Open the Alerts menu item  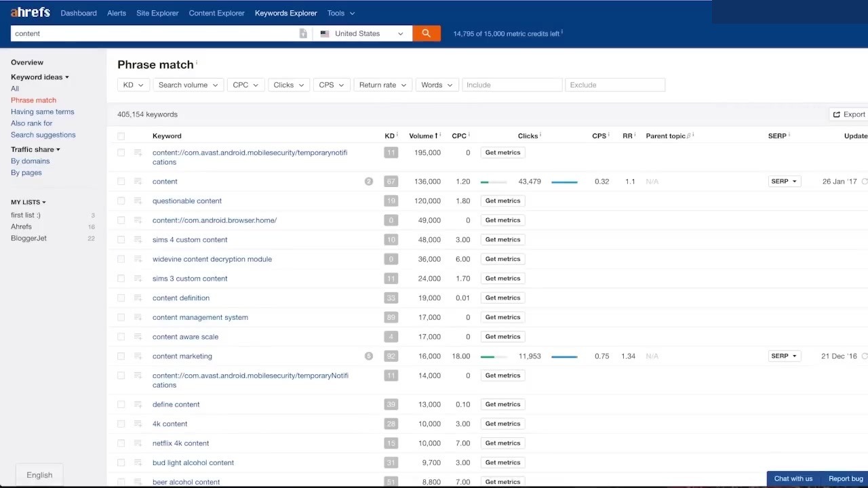tap(117, 13)
